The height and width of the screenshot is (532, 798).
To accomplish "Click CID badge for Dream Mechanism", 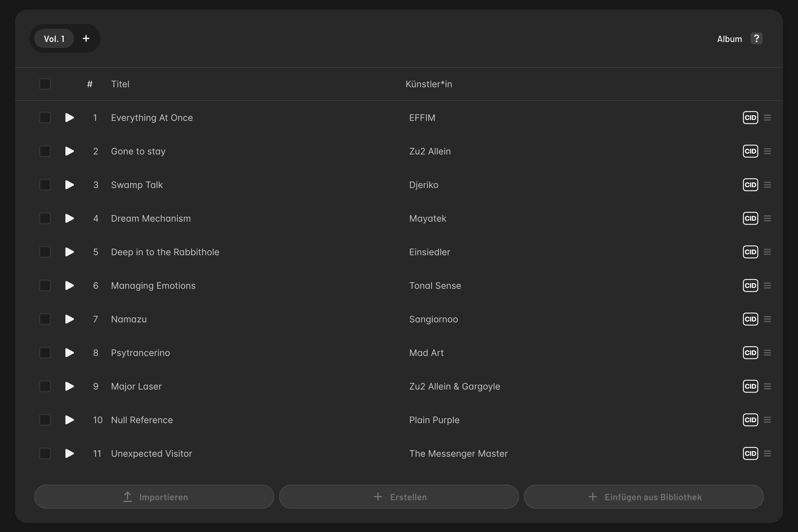I will tap(750, 219).
